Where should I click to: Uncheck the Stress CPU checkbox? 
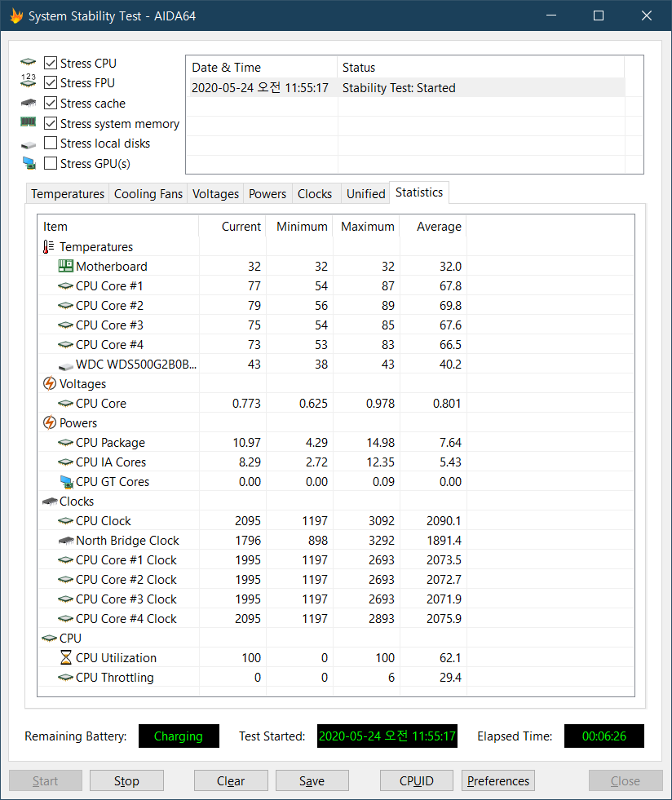50,63
